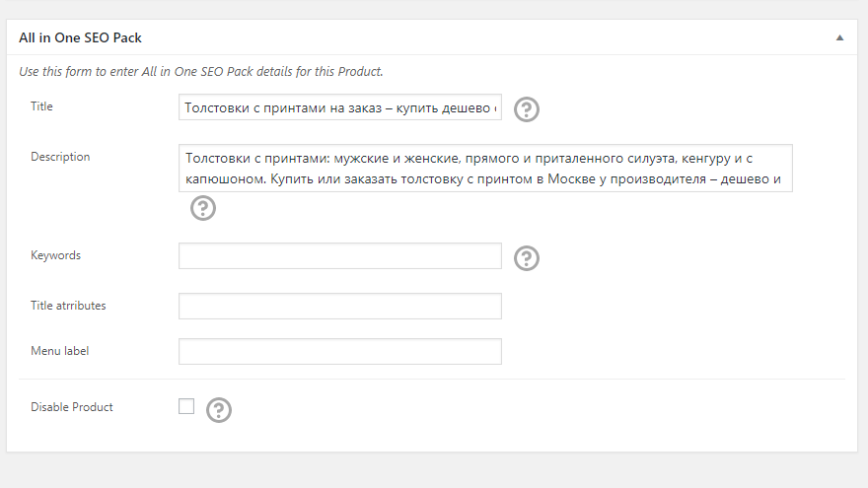Click the Title atrributes text box

coord(339,306)
